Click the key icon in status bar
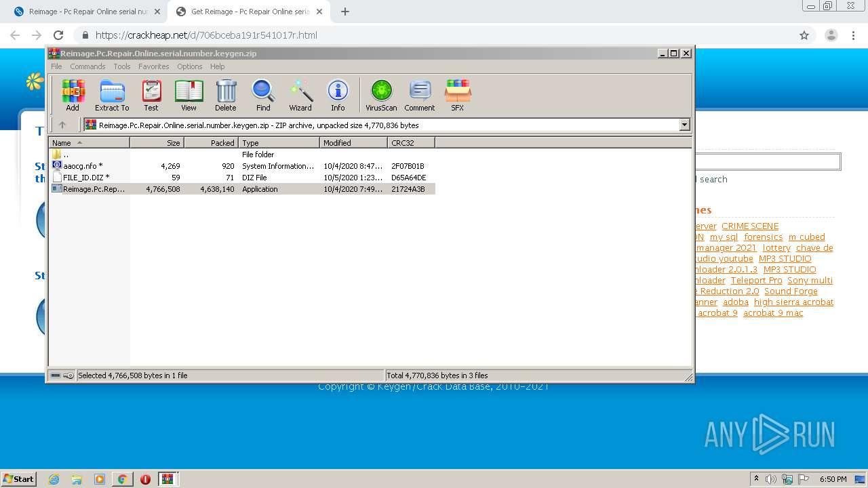The height and width of the screenshot is (488, 868). coord(68,375)
